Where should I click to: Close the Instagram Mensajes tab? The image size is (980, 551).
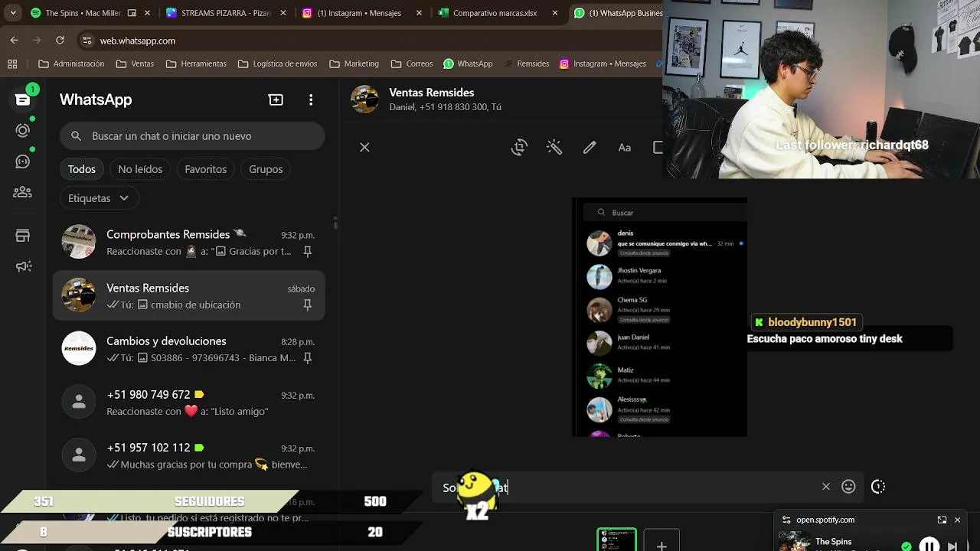418,13
